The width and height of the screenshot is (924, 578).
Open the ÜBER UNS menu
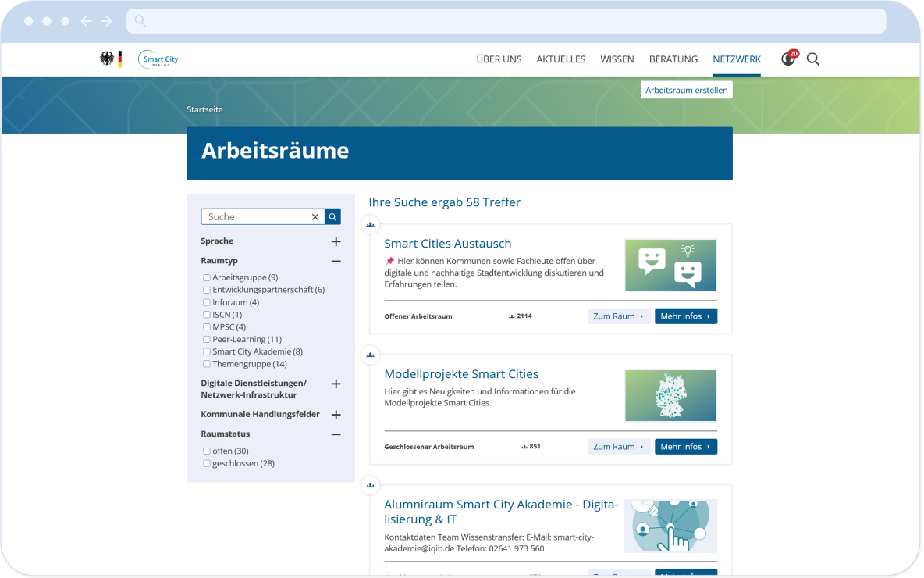(499, 59)
